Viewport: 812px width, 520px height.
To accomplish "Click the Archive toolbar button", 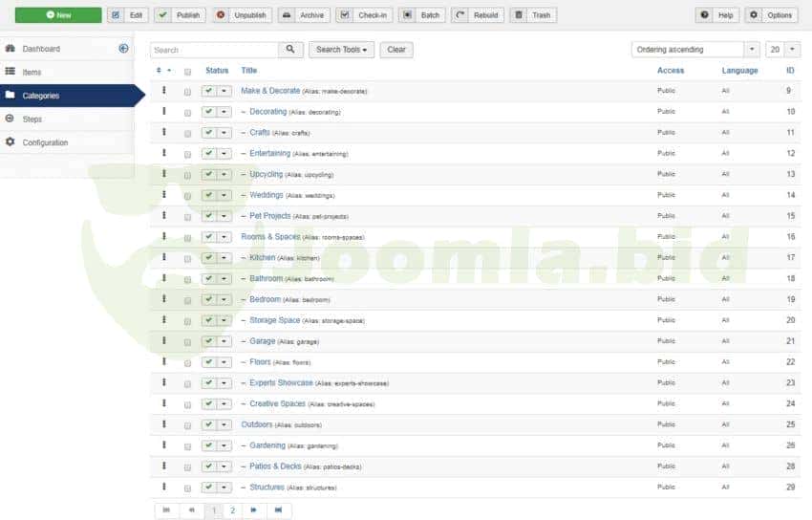I will pyautogui.click(x=303, y=15).
